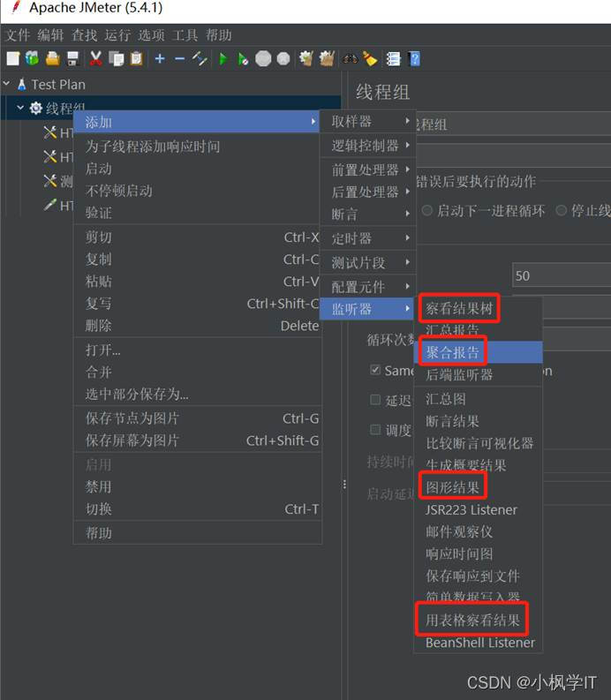The width and height of the screenshot is (611, 700).
Task: Open the 文件 menu
Action: (18, 34)
